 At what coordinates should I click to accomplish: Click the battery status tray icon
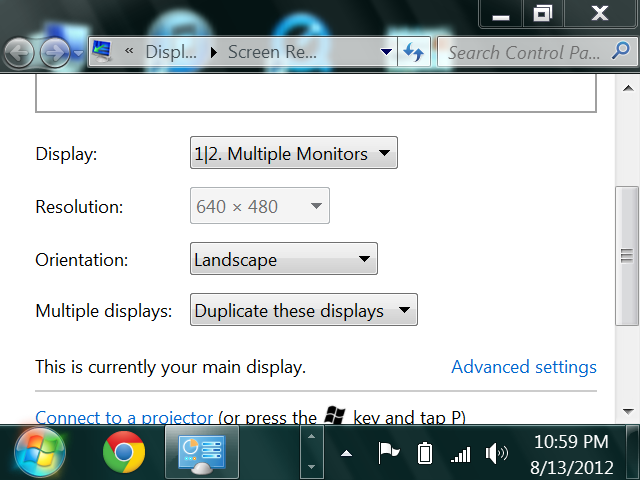coord(424,453)
